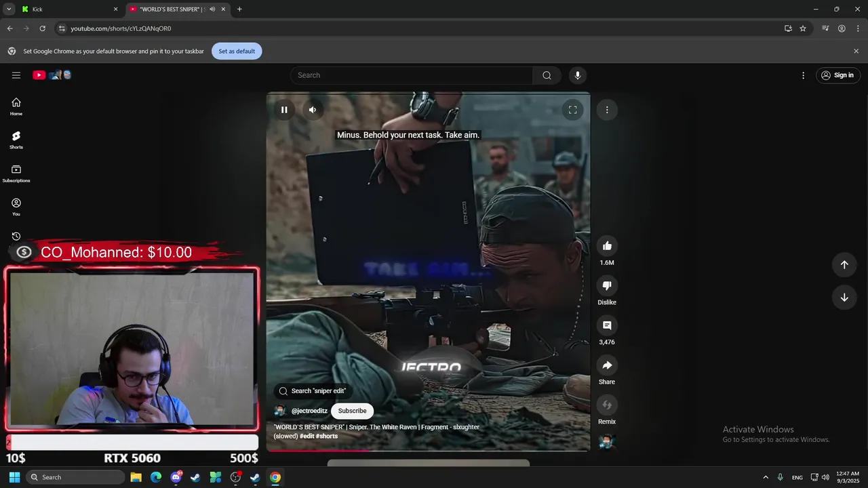This screenshot has height=488, width=868.
Task: Open the #edit hashtag link
Action: (x=307, y=436)
